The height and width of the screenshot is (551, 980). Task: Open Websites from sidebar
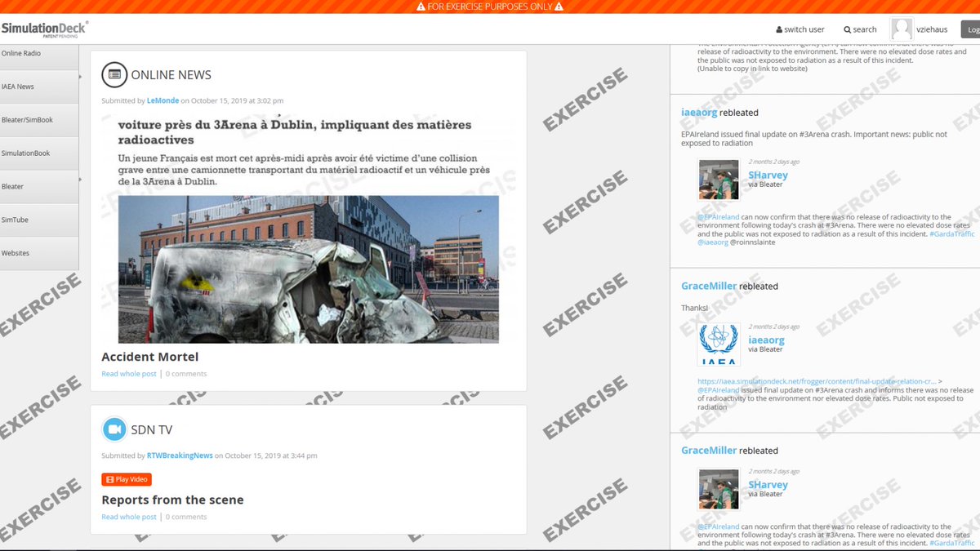[39, 254]
